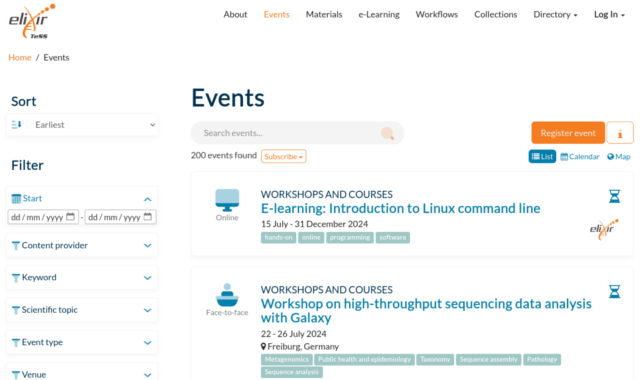Click the software tag
Image resolution: width=640 pixels, height=380 pixels.
393,238
